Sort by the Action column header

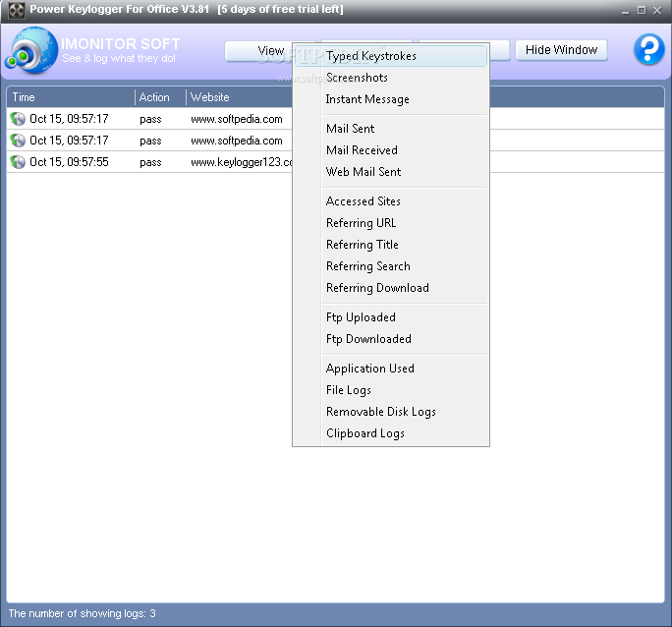(x=160, y=97)
